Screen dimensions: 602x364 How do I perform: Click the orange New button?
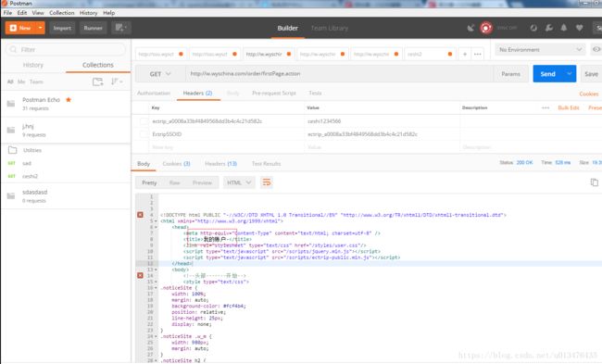click(x=20, y=28)
